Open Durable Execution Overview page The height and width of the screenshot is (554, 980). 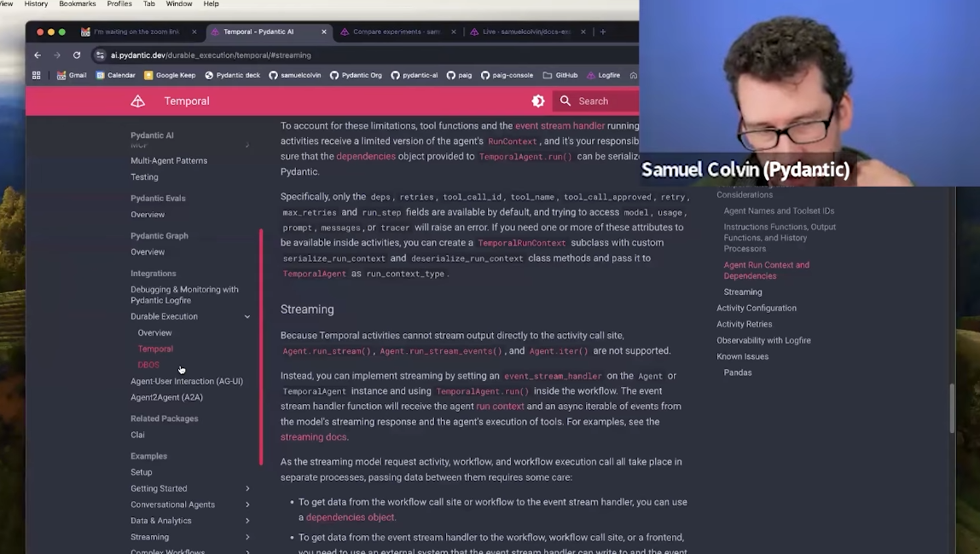[x=155, y=333]
